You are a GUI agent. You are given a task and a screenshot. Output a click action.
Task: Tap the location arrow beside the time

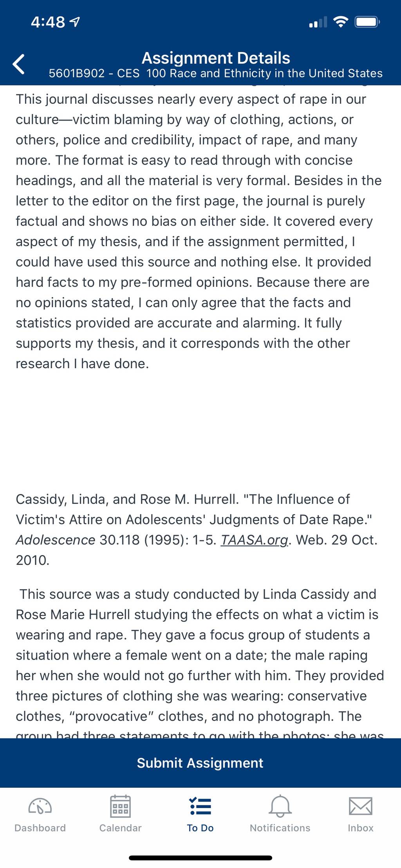[75, 22]
